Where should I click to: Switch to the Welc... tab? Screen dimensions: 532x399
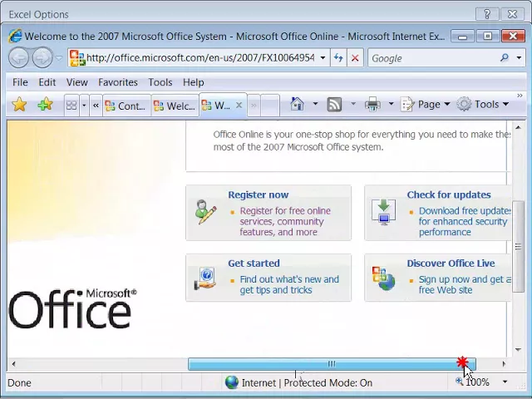tap(175, 106)
